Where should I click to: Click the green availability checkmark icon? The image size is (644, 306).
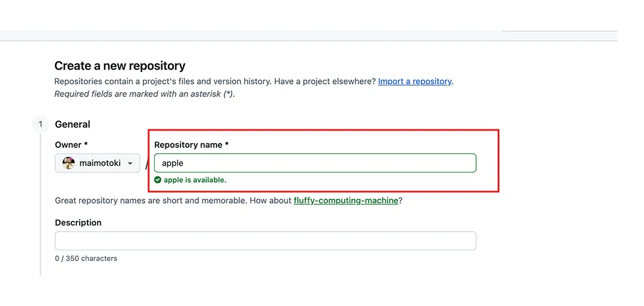(157, 180)
